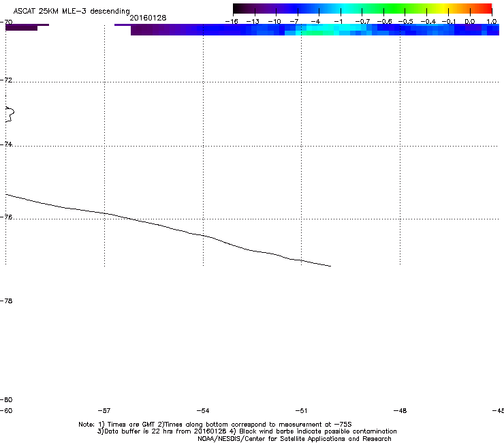The width and height of the screenshot is (504, 443).
Task: Click the NOAA/NESDIS credit line
Action: coord(294,439)
